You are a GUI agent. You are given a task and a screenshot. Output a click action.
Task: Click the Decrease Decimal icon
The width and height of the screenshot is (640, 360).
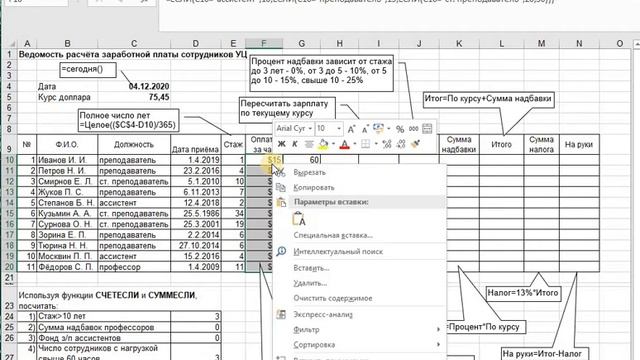coord(401,144)
